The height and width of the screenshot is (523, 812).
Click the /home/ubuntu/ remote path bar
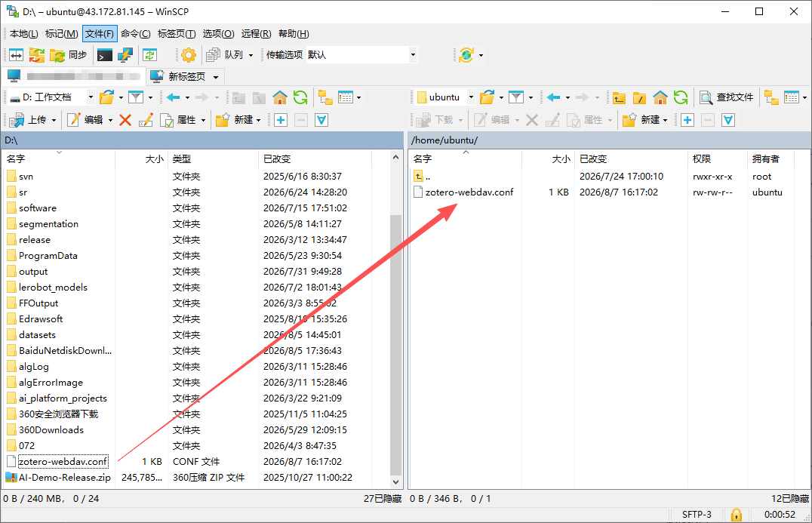[x=610, y=140]
